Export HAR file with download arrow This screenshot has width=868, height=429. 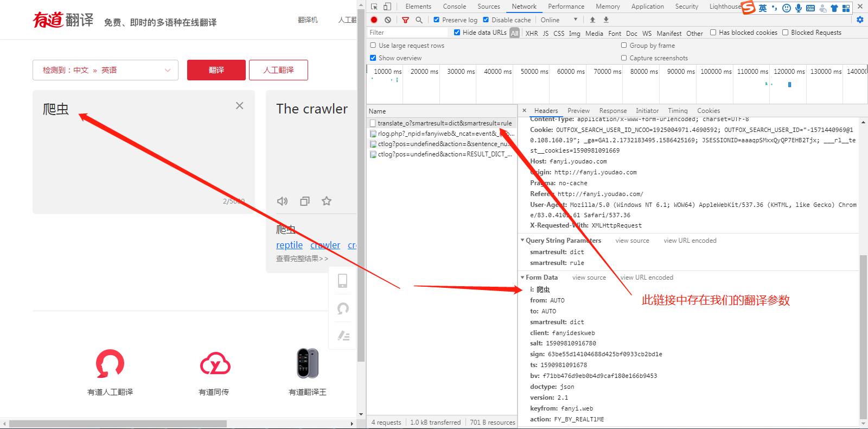pos(606,20)
